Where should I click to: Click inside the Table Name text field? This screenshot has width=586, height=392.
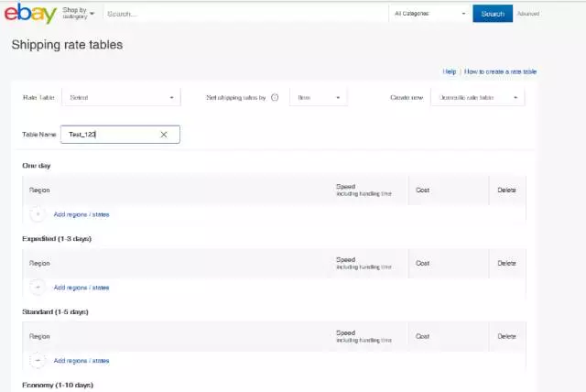(x=108, y=135)
